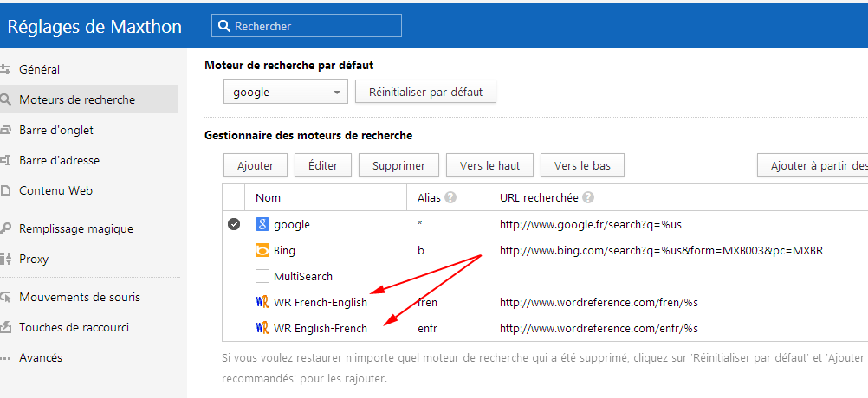Open Avancés settings section
Image resolution: width=868 pixels, height=398 pixels.
point(41,357)
